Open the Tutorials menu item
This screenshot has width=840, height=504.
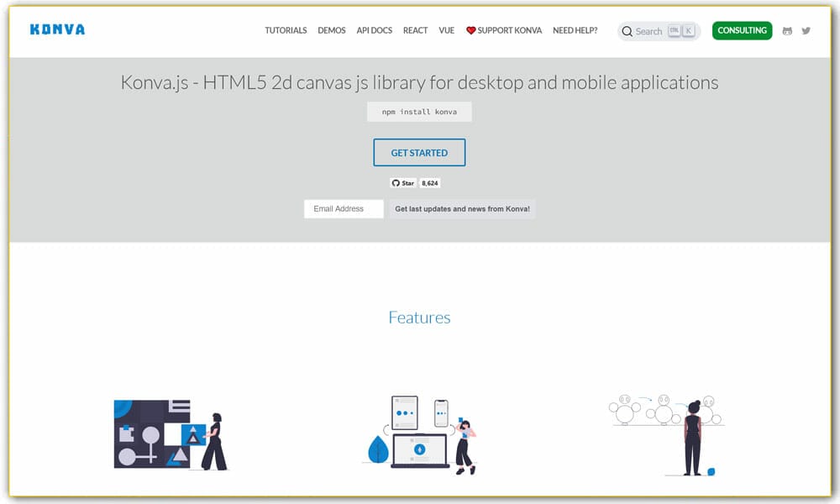point(286,30)
